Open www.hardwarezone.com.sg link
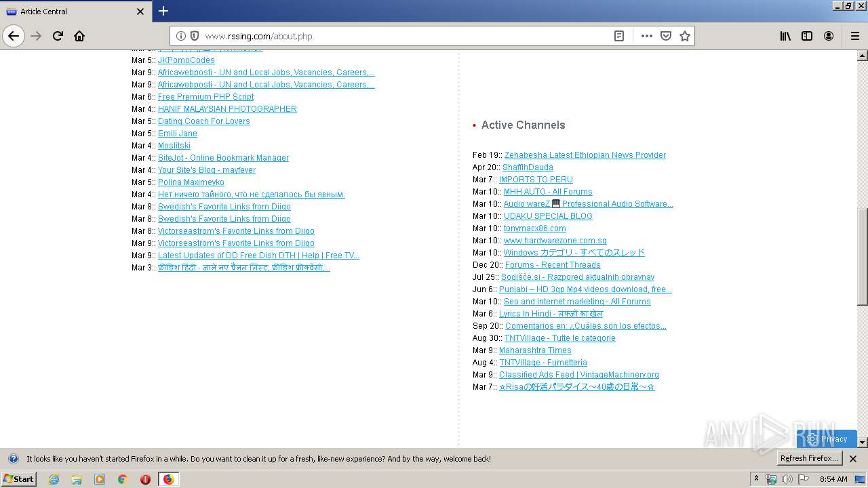The image size is (868, 488). [555, 241]
